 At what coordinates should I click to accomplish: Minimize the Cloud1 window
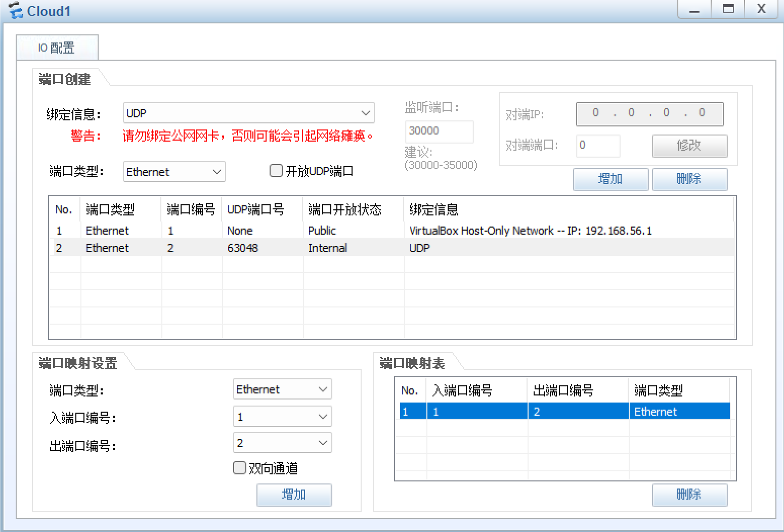(x=694, y=10)
